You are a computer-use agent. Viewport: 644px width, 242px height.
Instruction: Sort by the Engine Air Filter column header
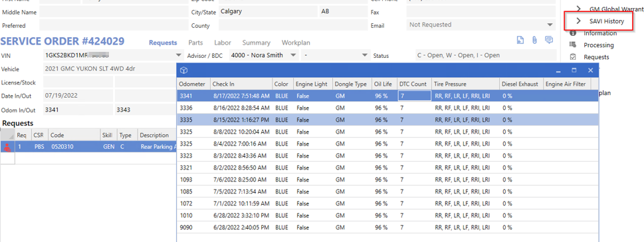(x=567, y=84)
